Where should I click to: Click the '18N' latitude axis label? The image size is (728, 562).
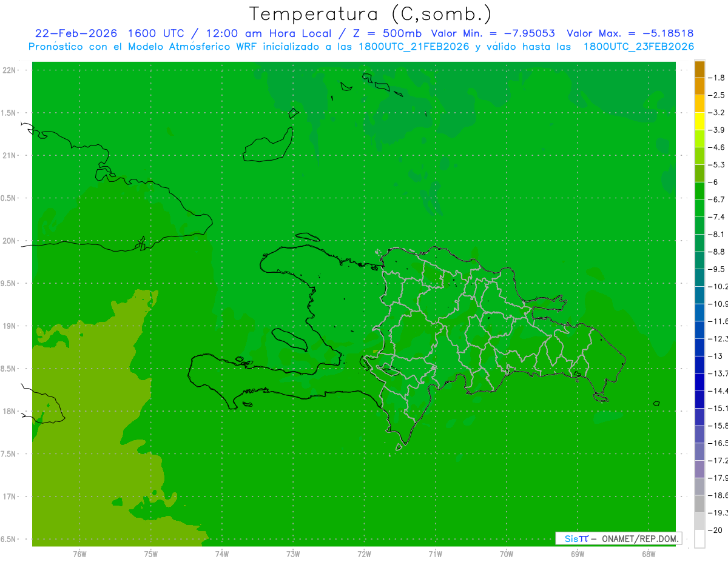pyautogui.click(x=10, y=412)
